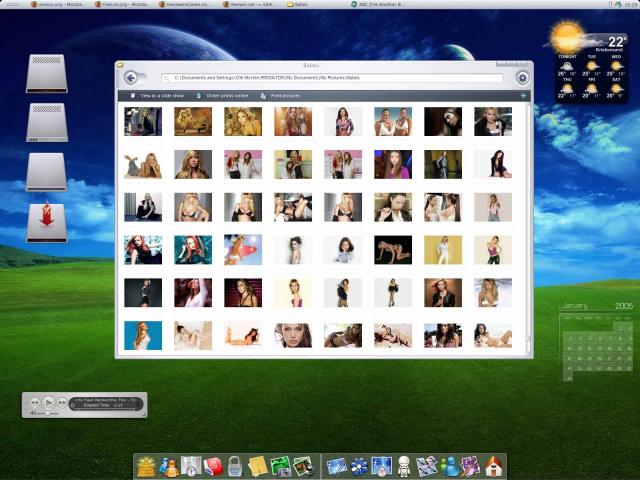The image size is (640, 480).
Task: Click the system tray clock
Action: [x=631, y=4]
